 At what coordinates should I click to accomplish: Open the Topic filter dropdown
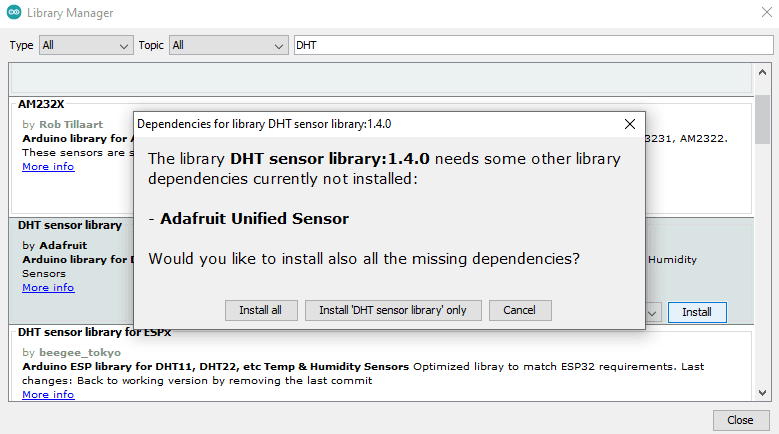pos(228,45)
